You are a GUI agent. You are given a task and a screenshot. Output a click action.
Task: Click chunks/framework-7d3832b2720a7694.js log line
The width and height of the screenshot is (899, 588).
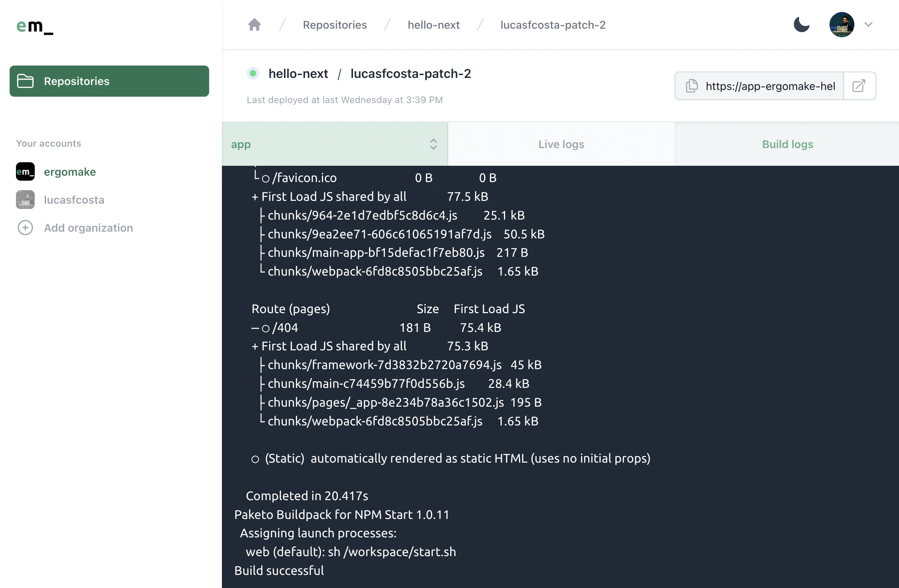pos(401,365)
